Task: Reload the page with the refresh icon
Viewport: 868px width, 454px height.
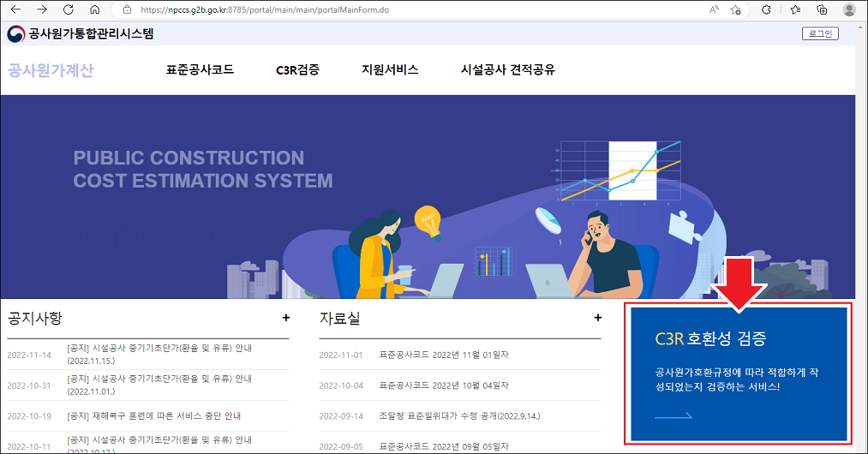Action: (68, 9)
